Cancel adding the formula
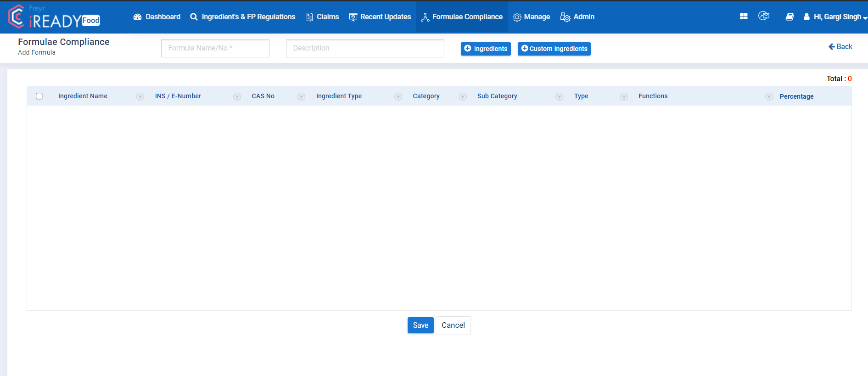This screenshot has height=376, width=868. click(453, 325)
